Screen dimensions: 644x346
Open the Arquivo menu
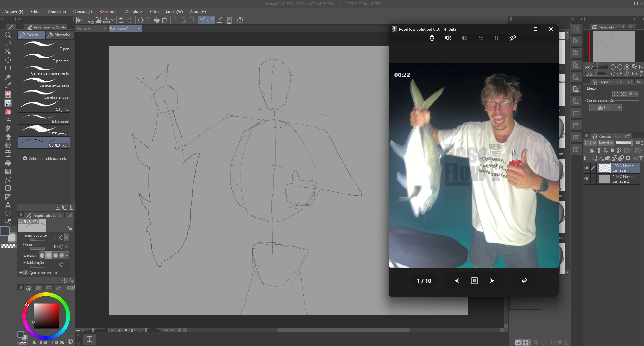[x=14, y=12]
